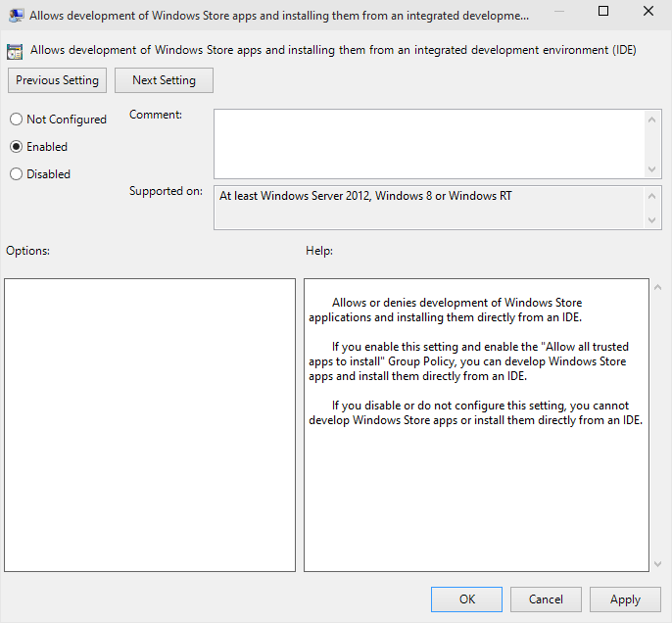
Task: Click the Help paragraph 'If you enable this setting'
Action: pos(468,361)
